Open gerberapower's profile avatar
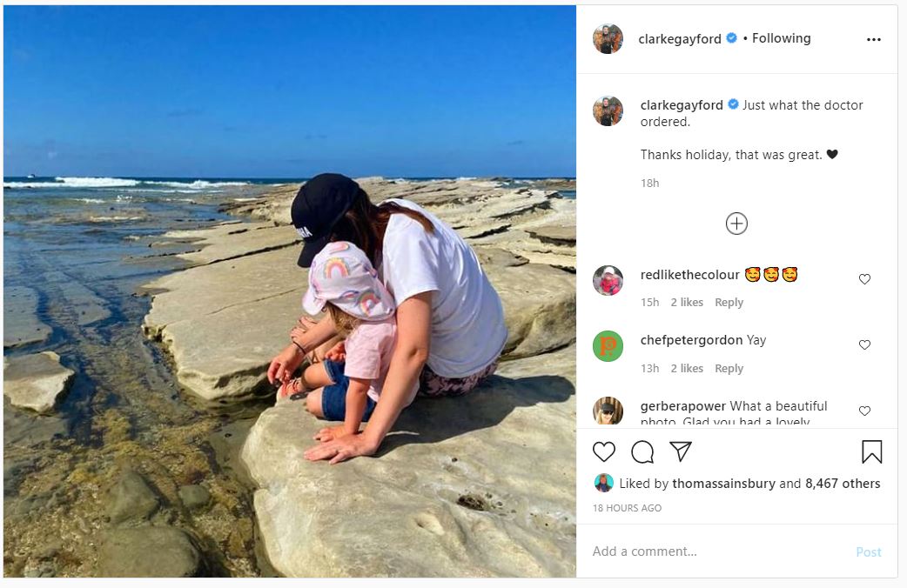Image resolution: width=907 pixels, height=588 pixels. tap(608, 410)
